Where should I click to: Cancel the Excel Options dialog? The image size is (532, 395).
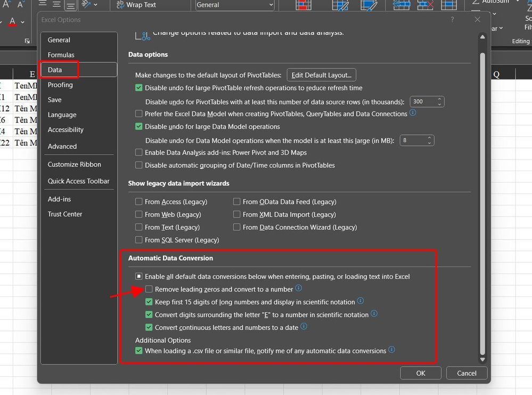pyautogui.click(x=467, y=373)
